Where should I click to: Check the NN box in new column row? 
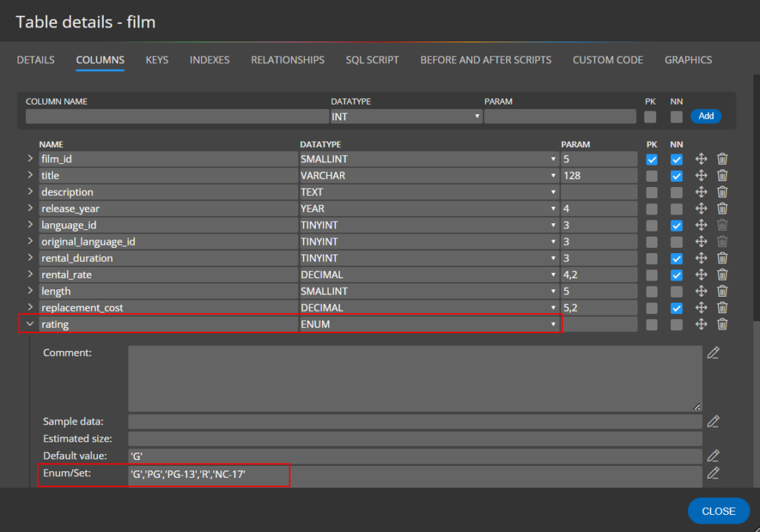pyautogui.click(x=676, y=116)
